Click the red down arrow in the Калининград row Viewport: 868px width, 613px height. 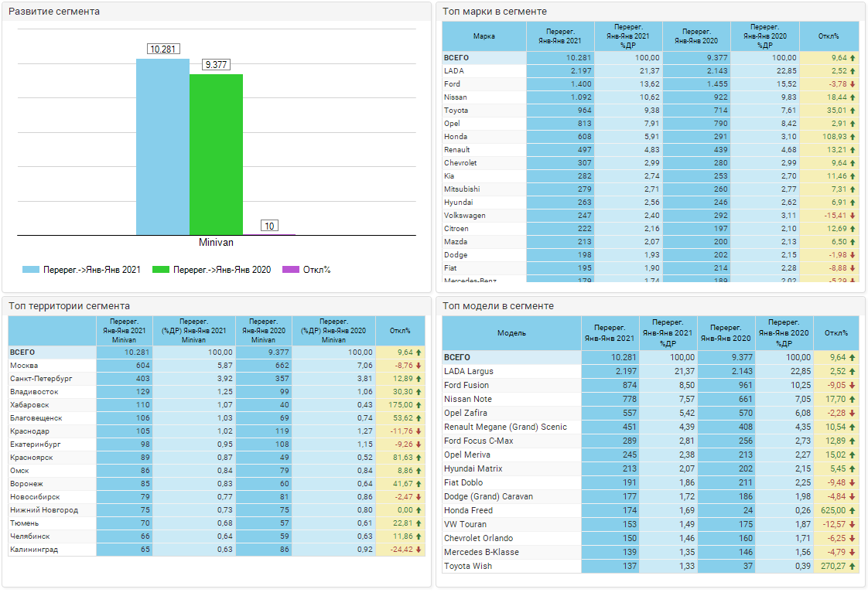(x=419, y=550)
